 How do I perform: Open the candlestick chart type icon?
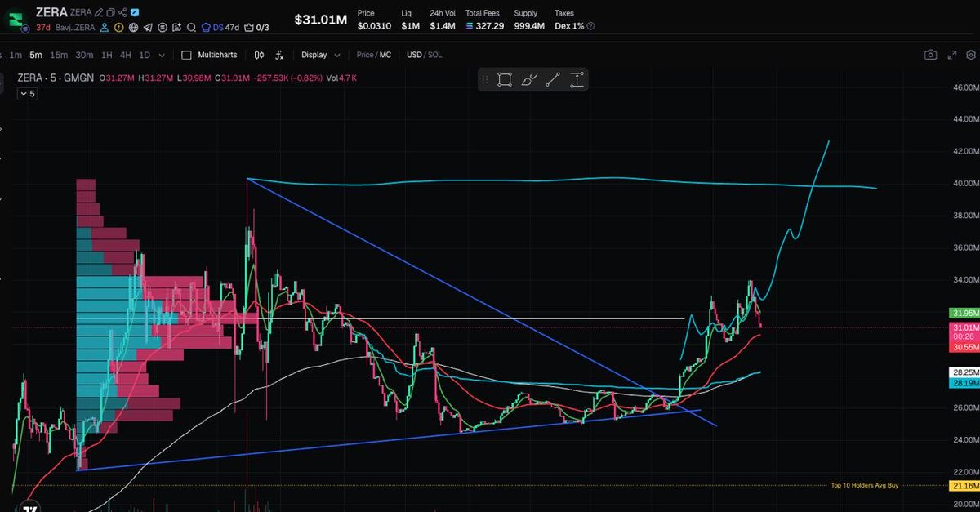pos(259,55)
